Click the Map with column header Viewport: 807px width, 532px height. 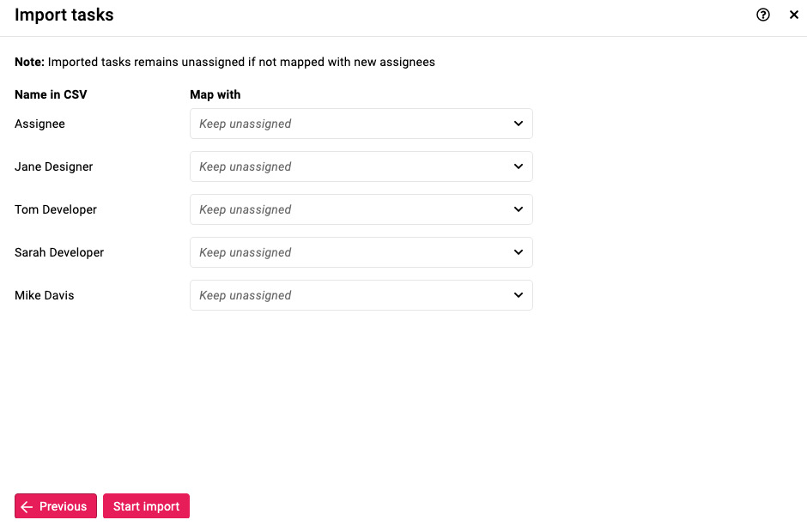coord(215,94)
